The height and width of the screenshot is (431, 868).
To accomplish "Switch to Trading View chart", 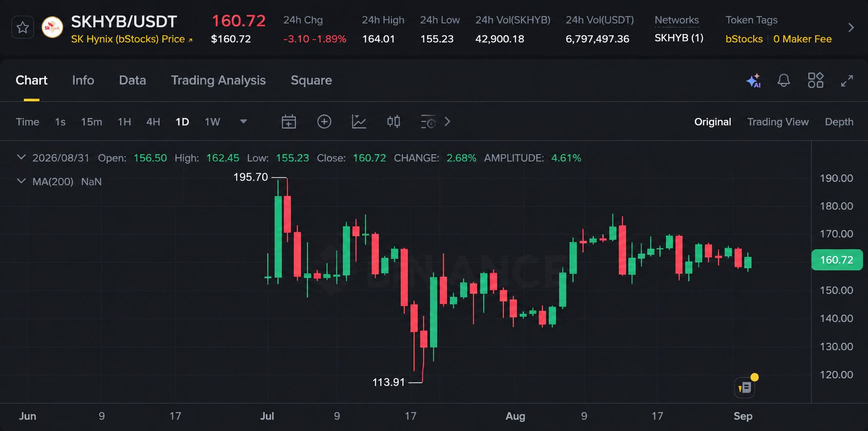I will (778, 122).
